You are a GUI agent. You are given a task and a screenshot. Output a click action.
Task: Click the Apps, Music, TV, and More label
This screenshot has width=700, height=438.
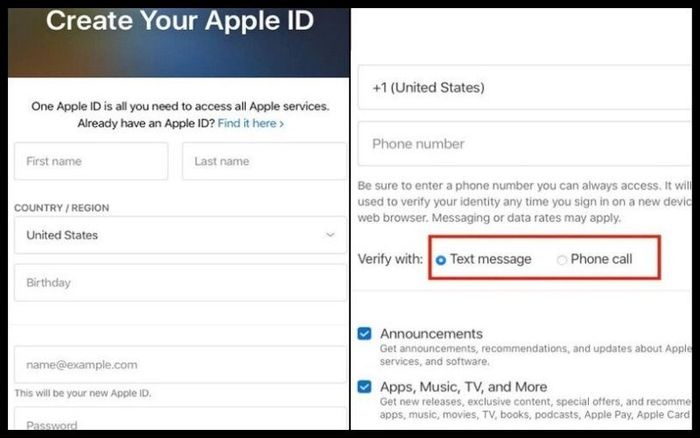coord(463,387)
